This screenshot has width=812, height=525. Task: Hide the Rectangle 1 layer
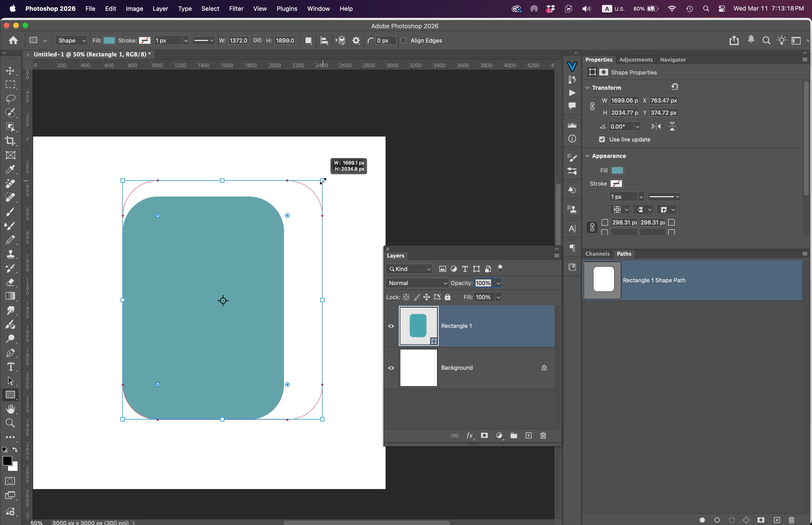[x=391, y=326]
